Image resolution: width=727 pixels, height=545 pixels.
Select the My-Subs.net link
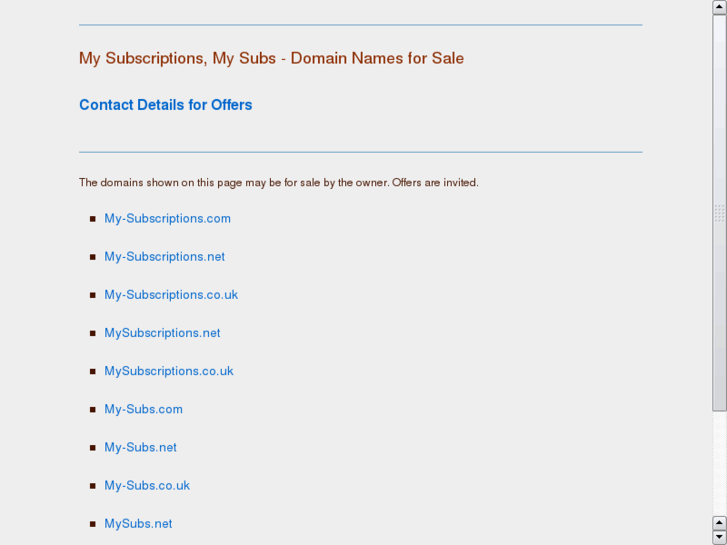point(140,447)
